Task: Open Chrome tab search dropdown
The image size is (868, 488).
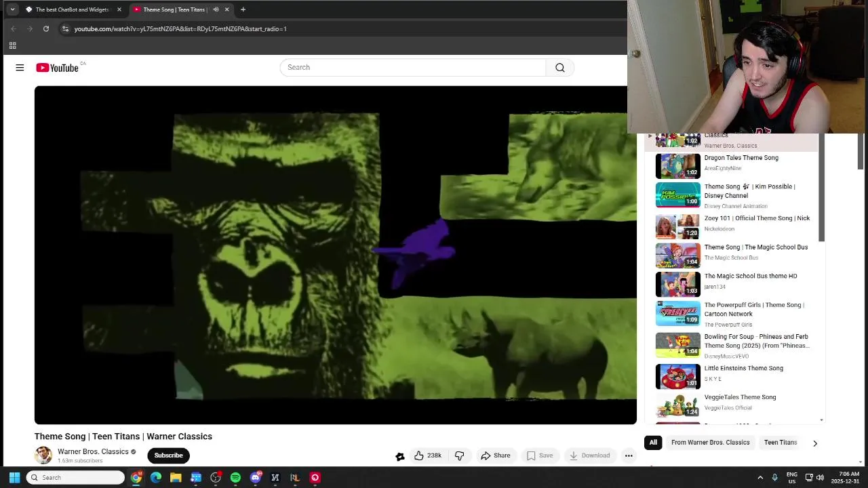Action: coord(12,9)
